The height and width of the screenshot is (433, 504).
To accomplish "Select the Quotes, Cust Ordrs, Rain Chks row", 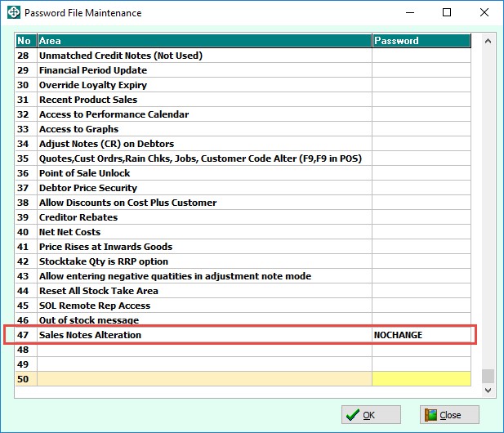I will point(243,158).
